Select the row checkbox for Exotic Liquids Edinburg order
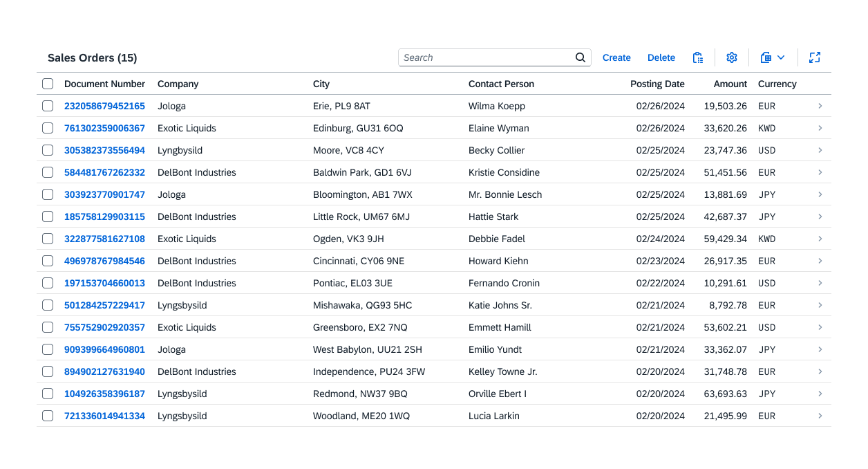Viewport: 868px width, 469px height. point(47,128)
